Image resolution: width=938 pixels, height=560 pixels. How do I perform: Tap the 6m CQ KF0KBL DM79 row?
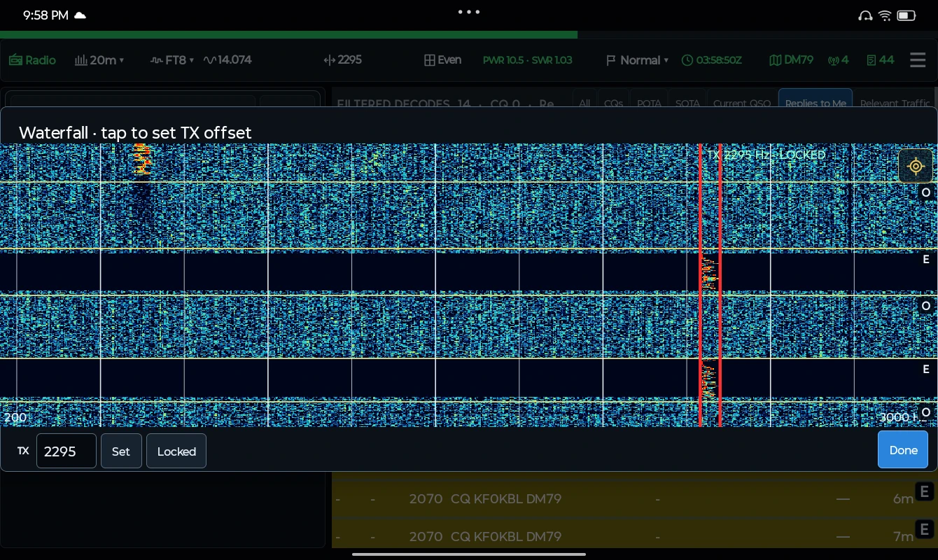click(633, 499)
